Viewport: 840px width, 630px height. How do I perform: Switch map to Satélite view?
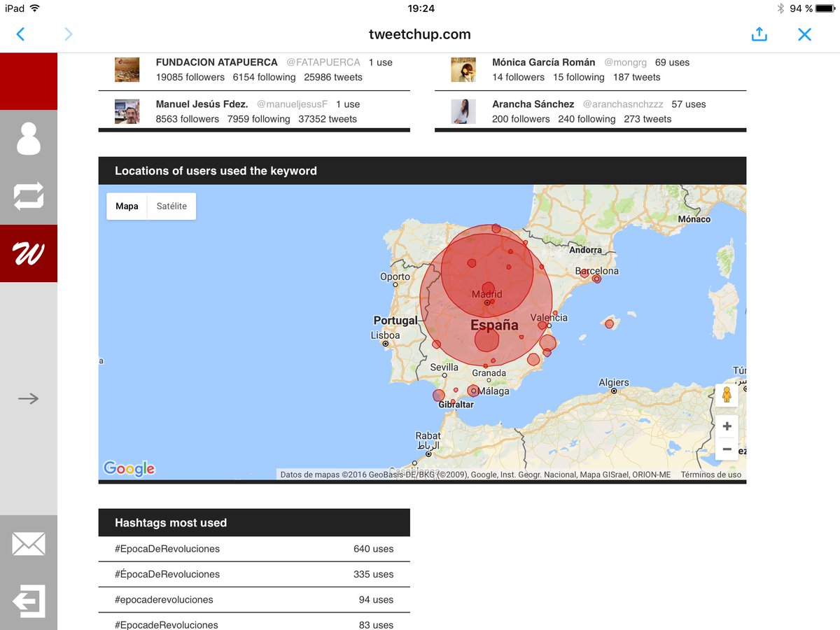click(x=171, y=206)
